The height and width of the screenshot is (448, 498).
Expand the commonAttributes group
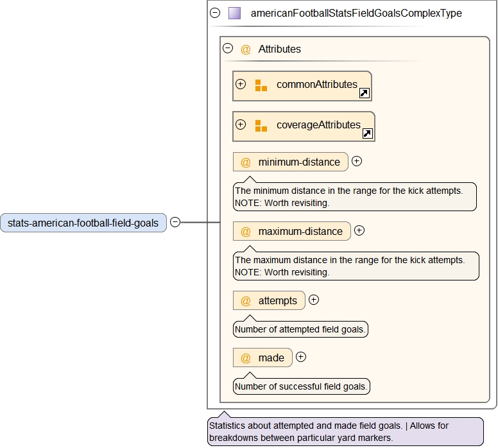(241, 84)
